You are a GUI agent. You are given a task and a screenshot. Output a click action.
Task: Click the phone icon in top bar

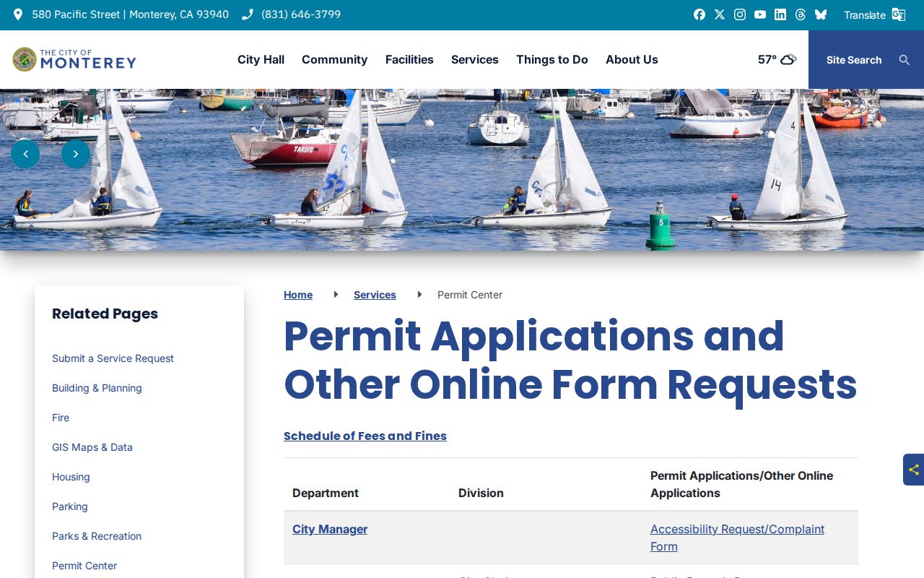click(248, 14)
